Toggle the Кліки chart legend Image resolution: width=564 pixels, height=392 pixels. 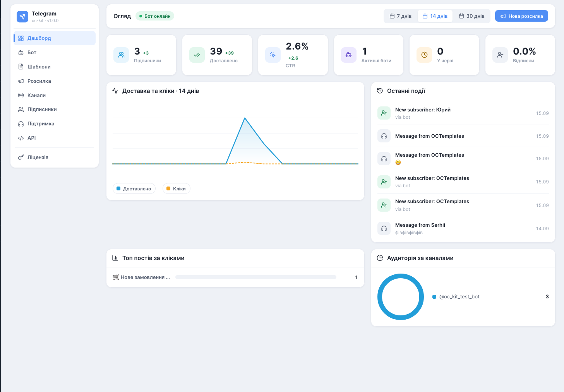pyautogui.click(x=176, y=188)
